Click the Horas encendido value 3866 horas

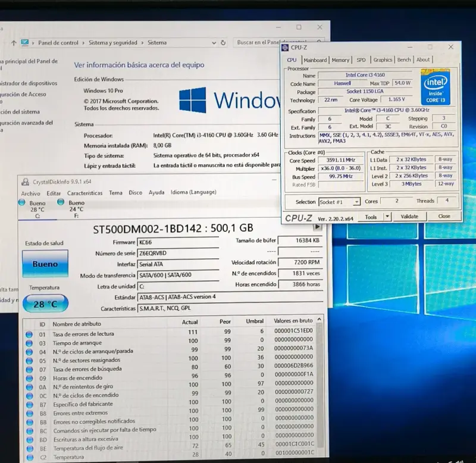[300, 284]
